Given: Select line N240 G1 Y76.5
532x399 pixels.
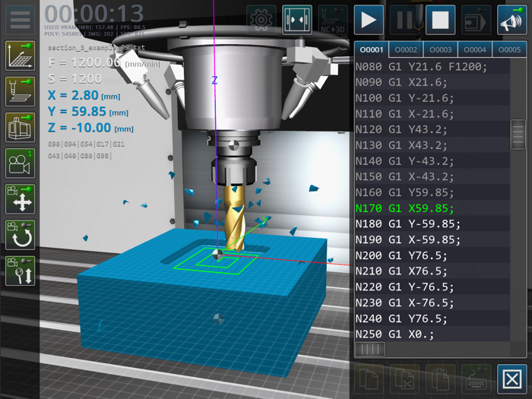Looking at the screenshot, I should tap(432, 318).
